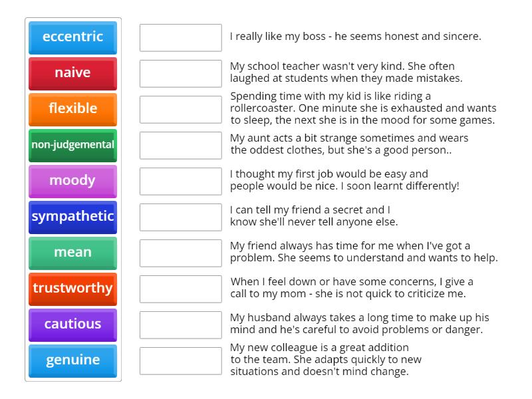Click the answer box beside the secret sentence

(x=180, y=217)
